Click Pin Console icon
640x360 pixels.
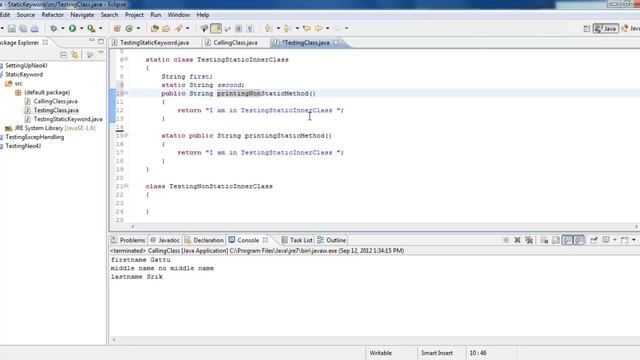point(594,240)
